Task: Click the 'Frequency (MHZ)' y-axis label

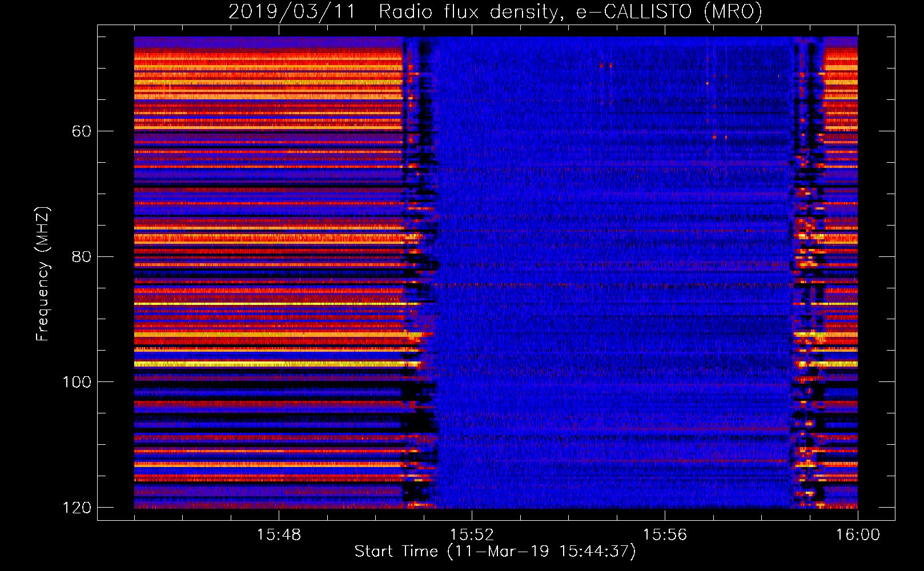Action: point(43,274)
